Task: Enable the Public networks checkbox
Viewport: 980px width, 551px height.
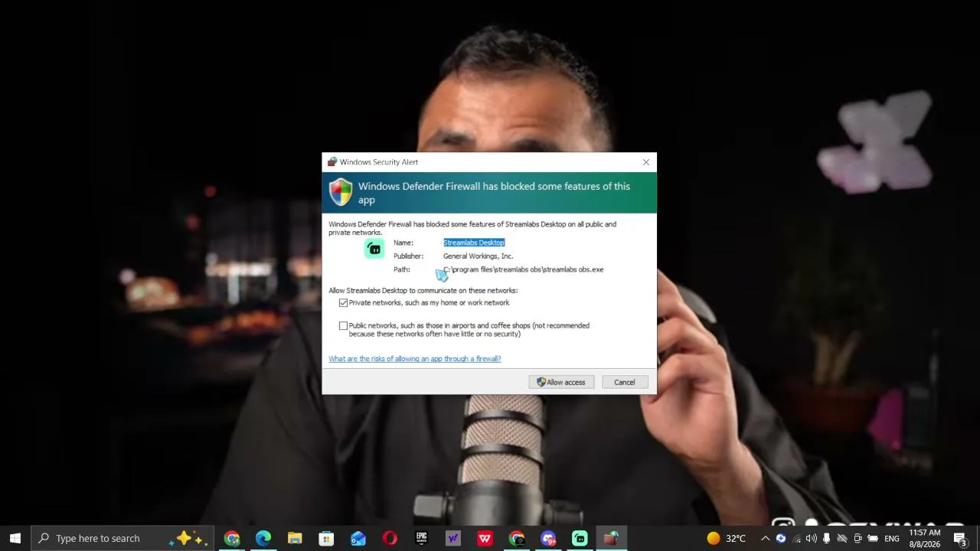Action: 343,326
